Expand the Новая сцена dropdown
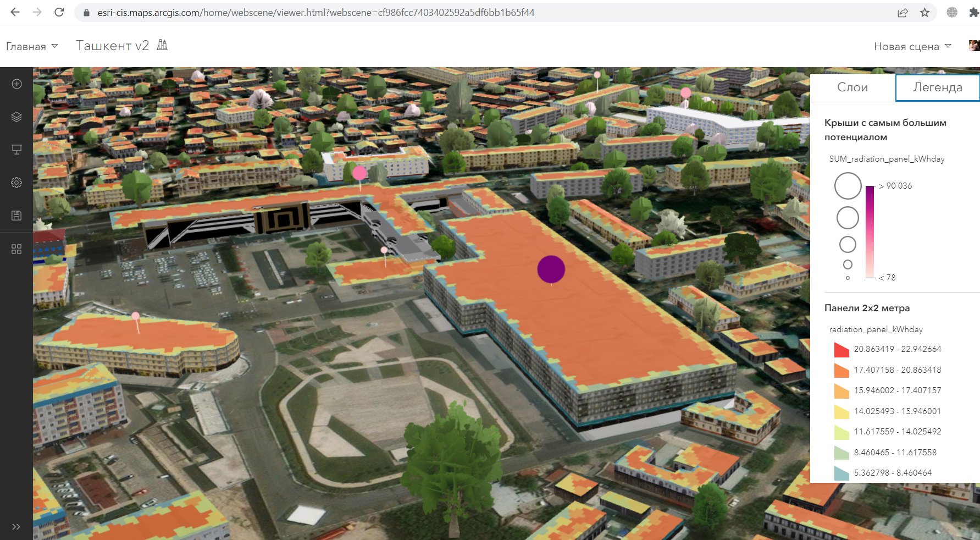 click(912, 46)
